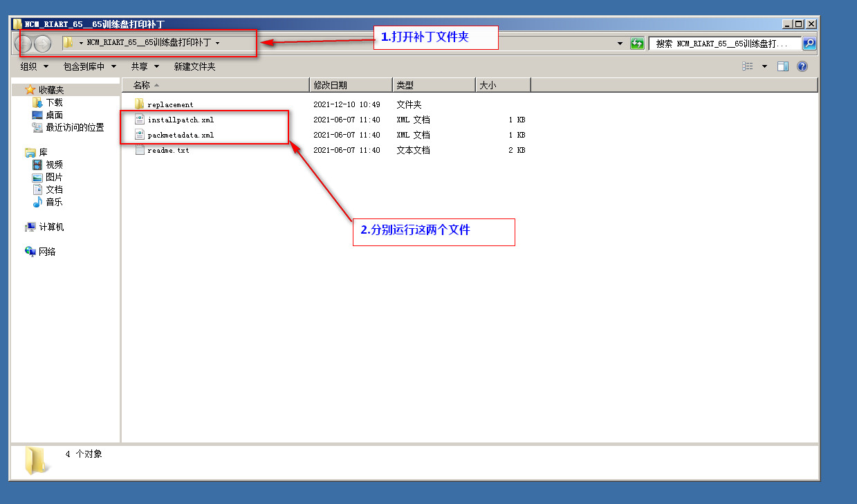Viewport: 857px width, 504px height.
Task: Open the replacement folder
Action: tap(170, 104)
